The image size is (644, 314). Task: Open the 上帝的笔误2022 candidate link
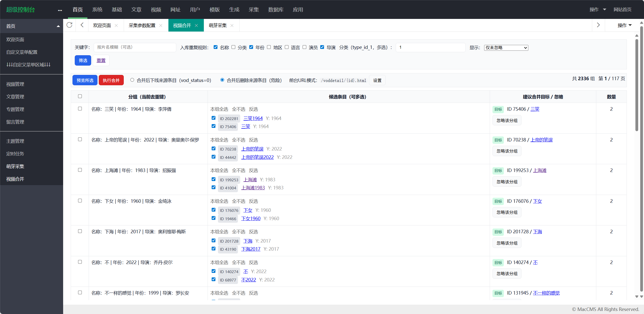point(257,157)
